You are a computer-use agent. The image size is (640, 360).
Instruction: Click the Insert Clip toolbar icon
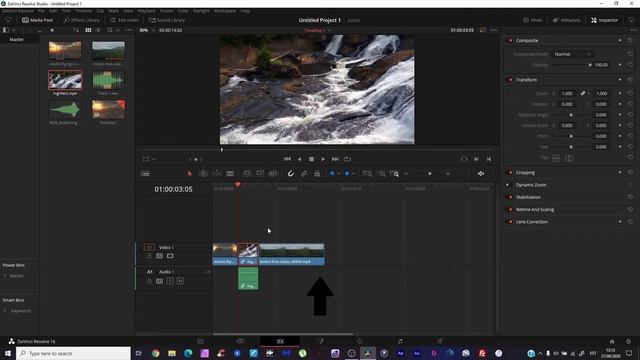tap(247, 173)
